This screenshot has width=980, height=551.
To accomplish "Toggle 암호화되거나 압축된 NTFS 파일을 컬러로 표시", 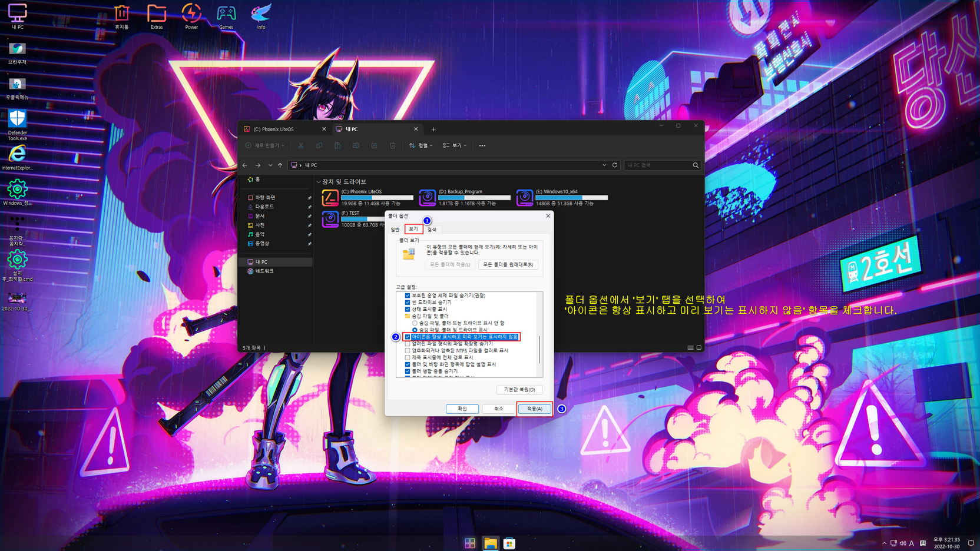I will click(x=408, y=350).
